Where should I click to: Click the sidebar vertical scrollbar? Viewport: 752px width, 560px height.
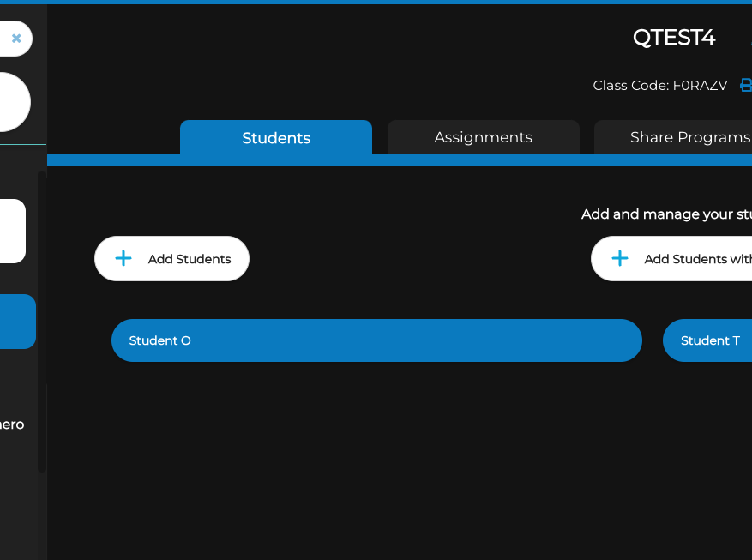41,321
